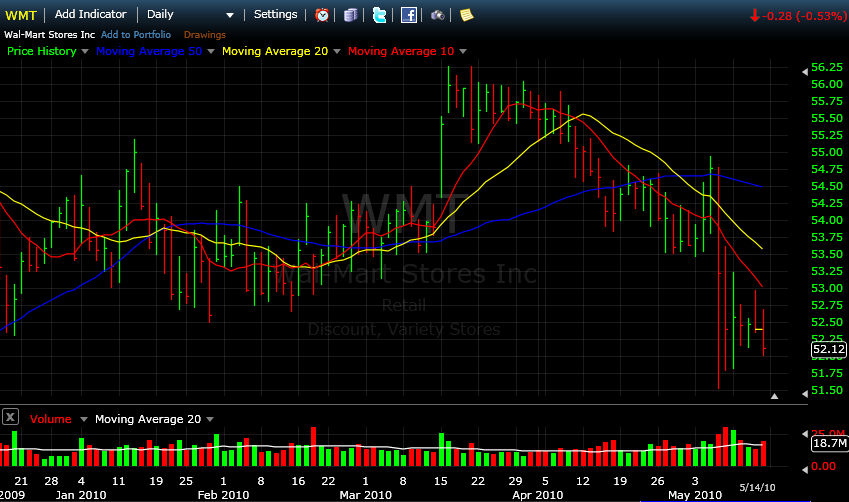Screen dimensions: 849x502
Task: Click the alarm clock alert icon
Action: (x=322, y=15)
